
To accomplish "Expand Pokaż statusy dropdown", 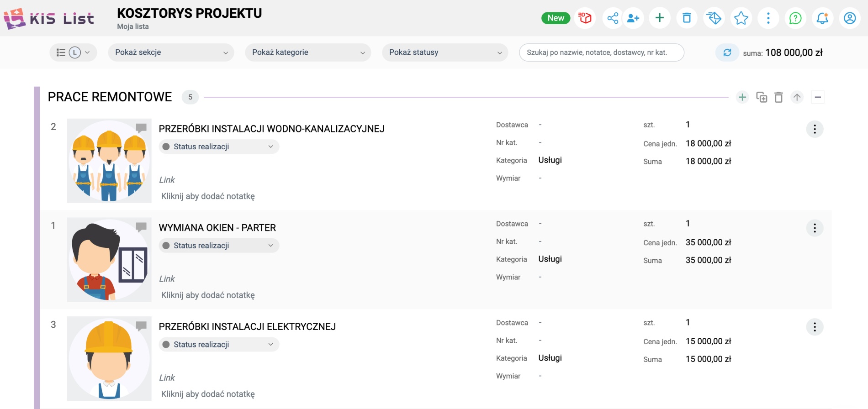I will (445, 52).
